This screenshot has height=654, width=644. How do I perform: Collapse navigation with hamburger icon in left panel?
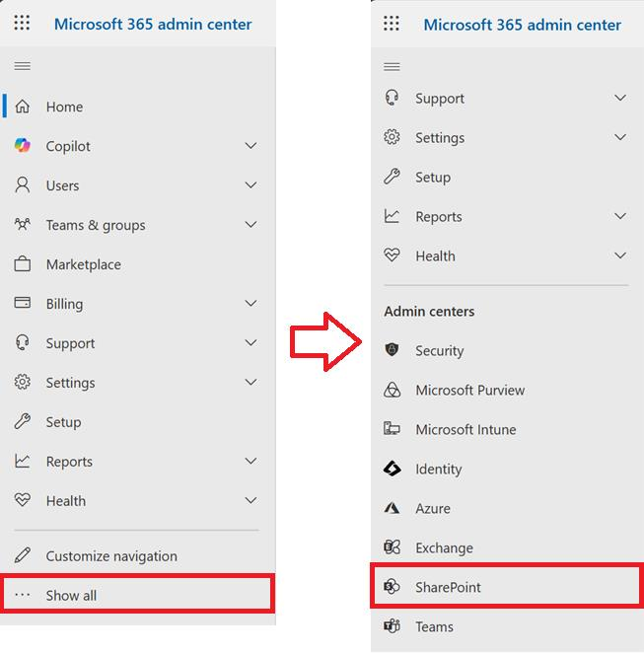(22, 66)
